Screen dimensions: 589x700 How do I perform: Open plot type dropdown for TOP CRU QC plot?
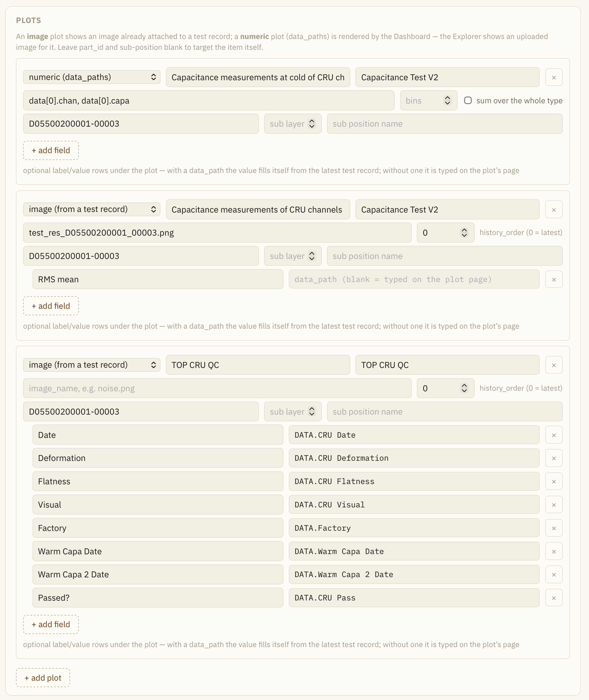click(x=92, y=365)
